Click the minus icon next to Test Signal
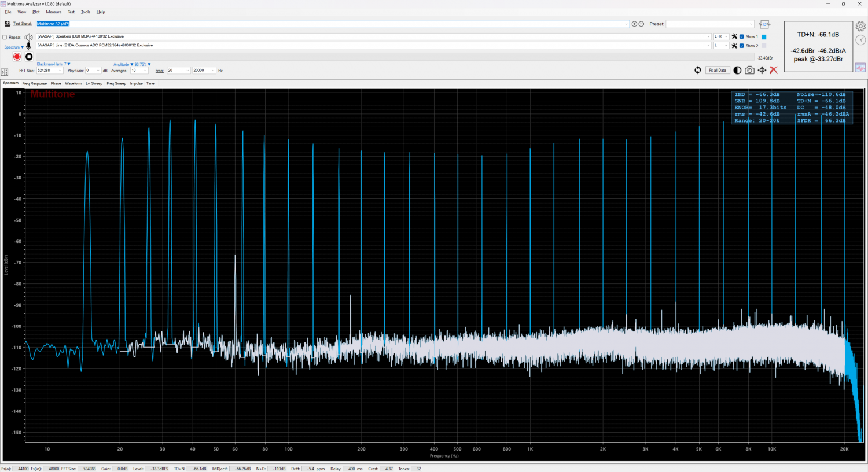Viewport: 868px width, 472px height. pyautogui.click(x=641, y=24)
